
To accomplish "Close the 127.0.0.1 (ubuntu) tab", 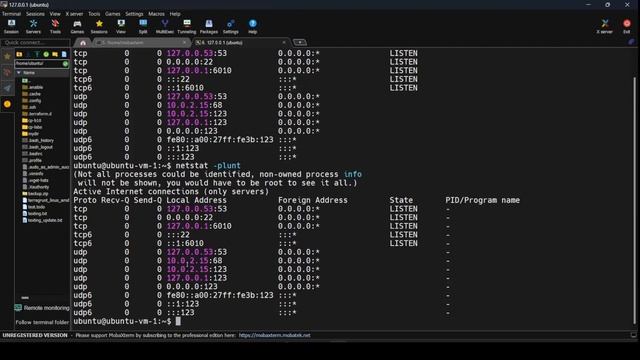I will point(284,42).
